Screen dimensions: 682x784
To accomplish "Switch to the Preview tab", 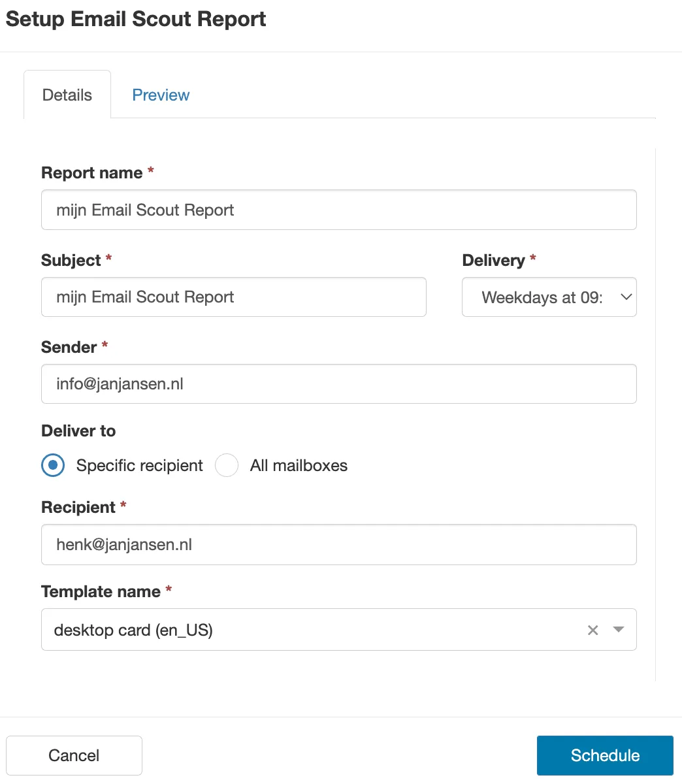I will 161,95.
